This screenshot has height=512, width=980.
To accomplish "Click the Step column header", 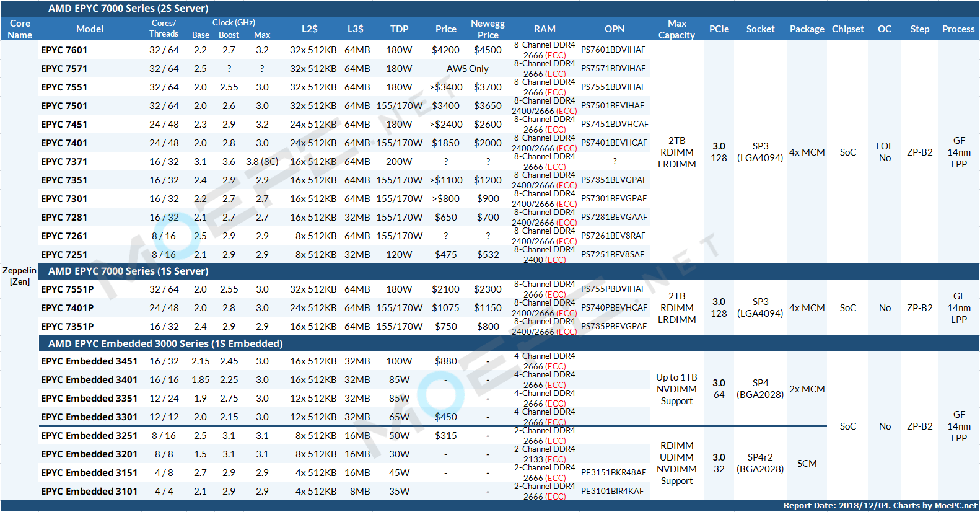I will [x=920, y=29].
